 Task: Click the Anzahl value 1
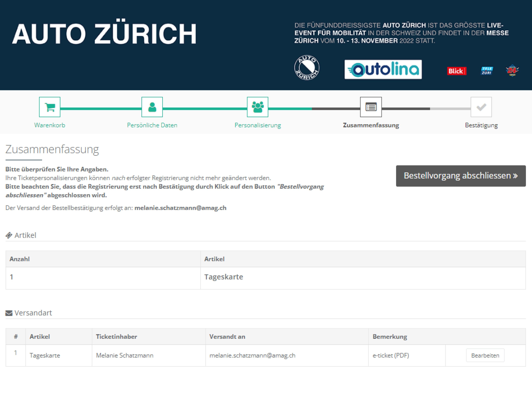click(11, 277)
